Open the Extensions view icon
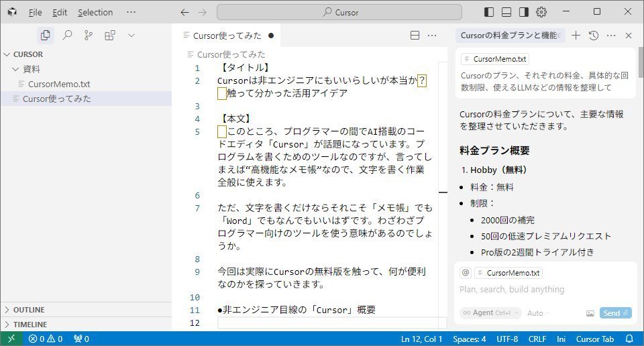This screenshot has height=346, width=644. 109,36
